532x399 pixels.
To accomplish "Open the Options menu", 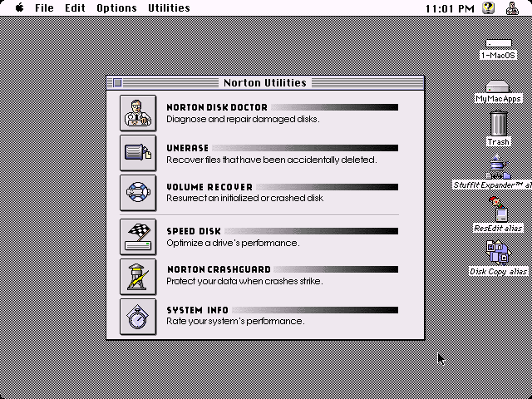I will tap(116, 7).
